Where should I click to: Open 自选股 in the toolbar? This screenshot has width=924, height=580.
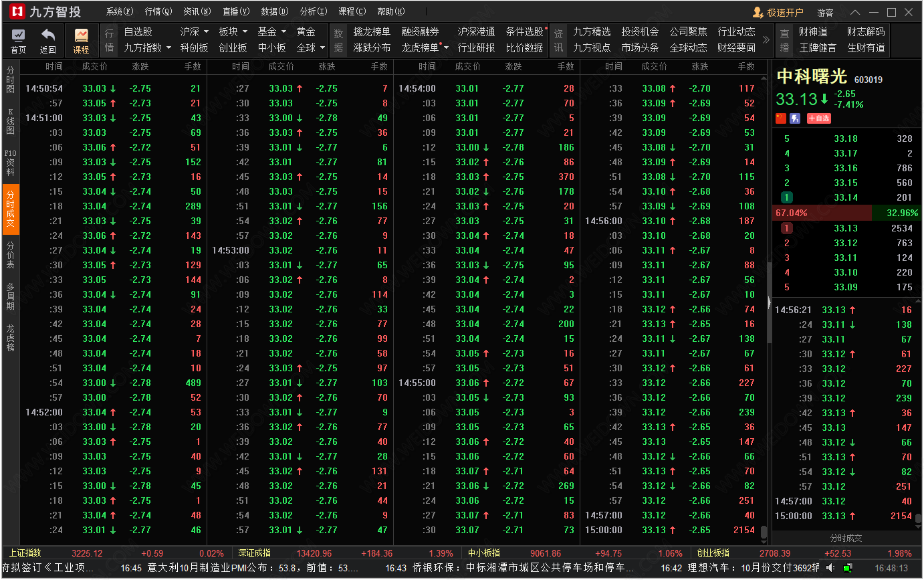coord(138,31)
